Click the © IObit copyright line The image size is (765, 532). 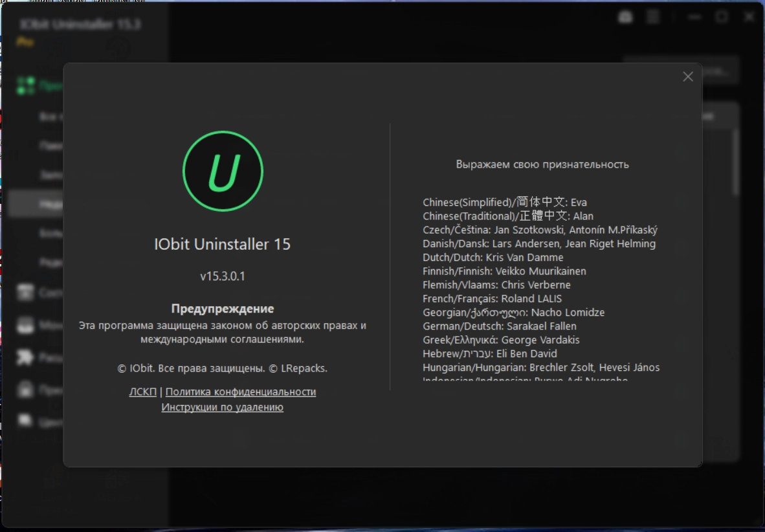coord(223,368)
